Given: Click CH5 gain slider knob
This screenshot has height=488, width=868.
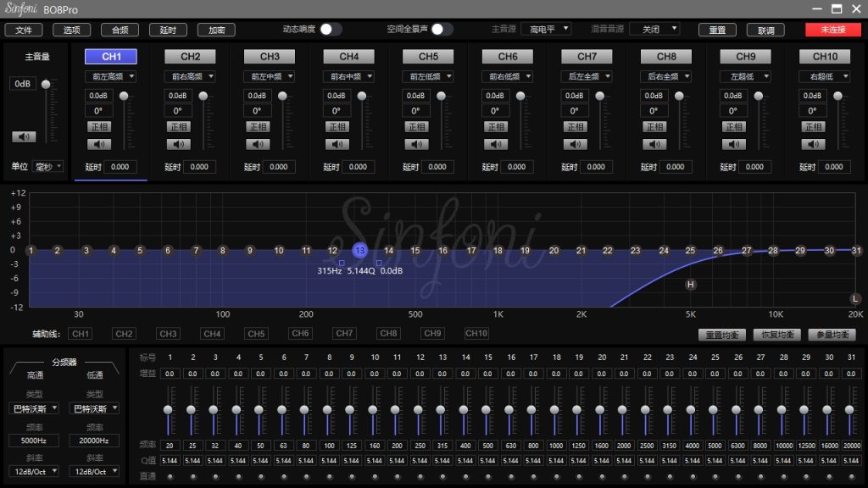Looking at the screenshot, I should pos(441,97).
